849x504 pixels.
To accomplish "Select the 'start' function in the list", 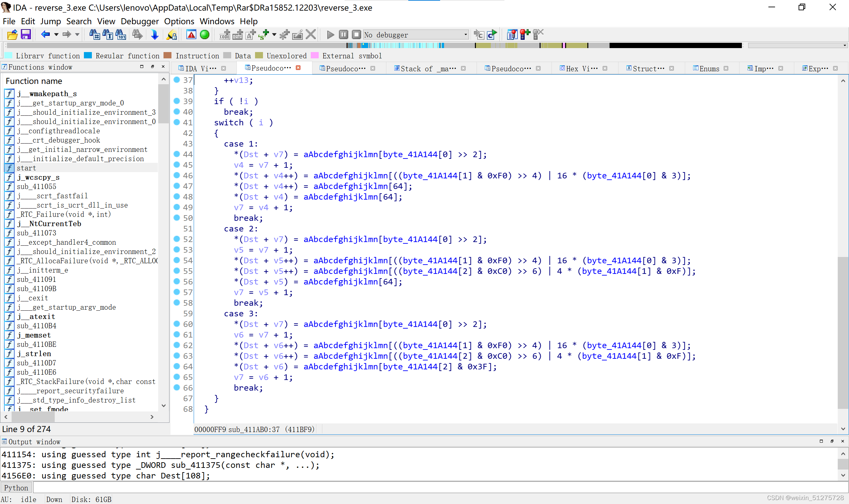I will click(x=81, y=168).
